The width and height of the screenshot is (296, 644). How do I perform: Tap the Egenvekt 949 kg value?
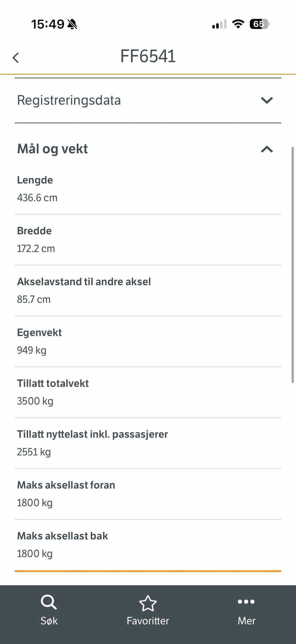pyautogui.click(x=32, y=350)
